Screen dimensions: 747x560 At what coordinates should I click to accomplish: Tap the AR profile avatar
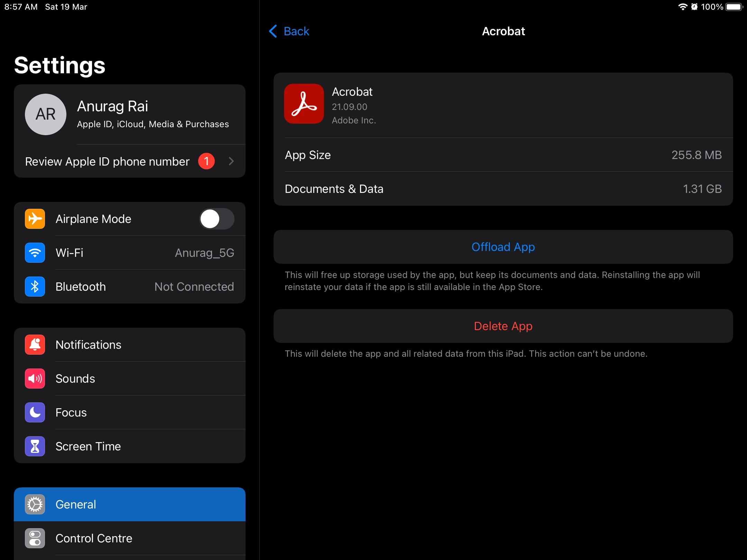coord(46,114)
